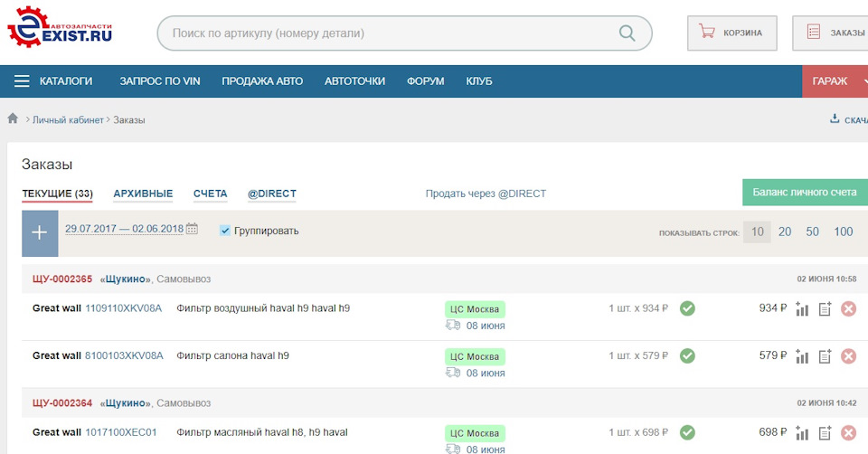Click the home breadcrumb icon
This screenshot has width=868, height=454.
coord(13,118)
